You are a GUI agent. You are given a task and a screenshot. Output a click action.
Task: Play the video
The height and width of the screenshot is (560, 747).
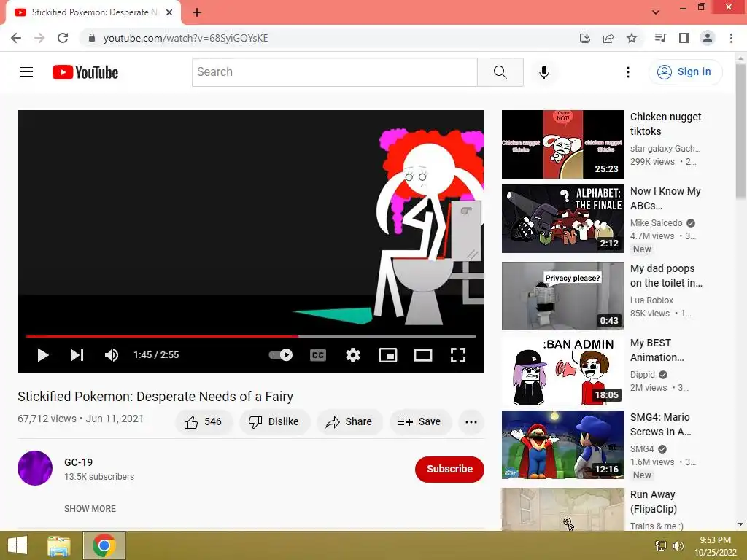[x=43, y=355]
